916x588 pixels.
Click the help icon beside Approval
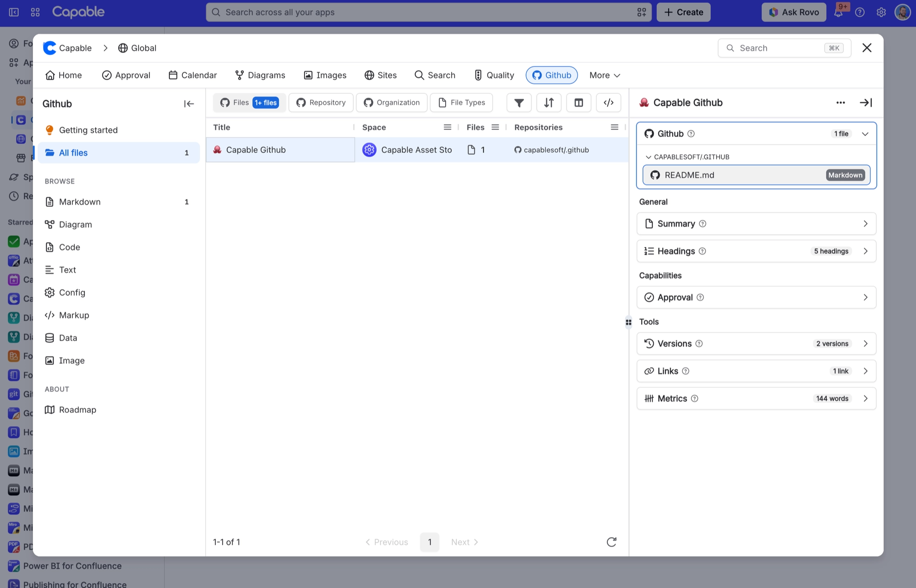pos(700,298)
